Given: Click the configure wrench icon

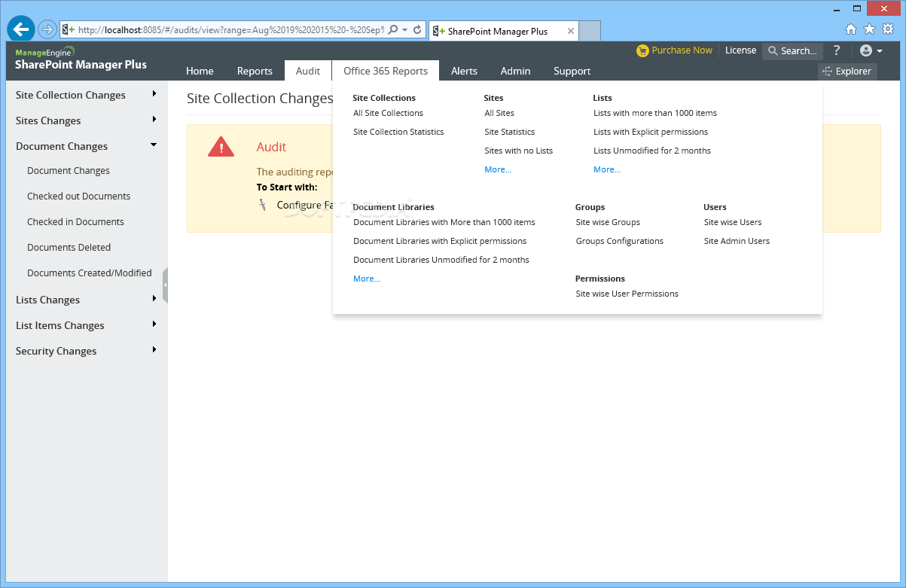Looking at the screenshot, I should pyautogui.click(x=263, y=205).
